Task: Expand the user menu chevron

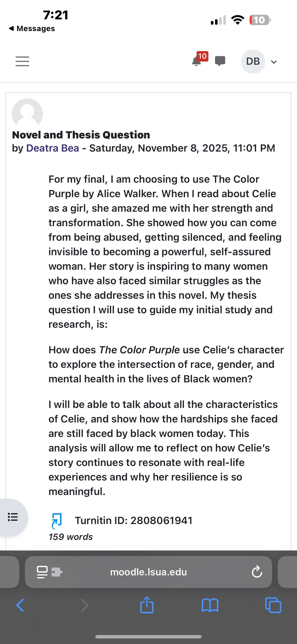Action: click(274, 62)
